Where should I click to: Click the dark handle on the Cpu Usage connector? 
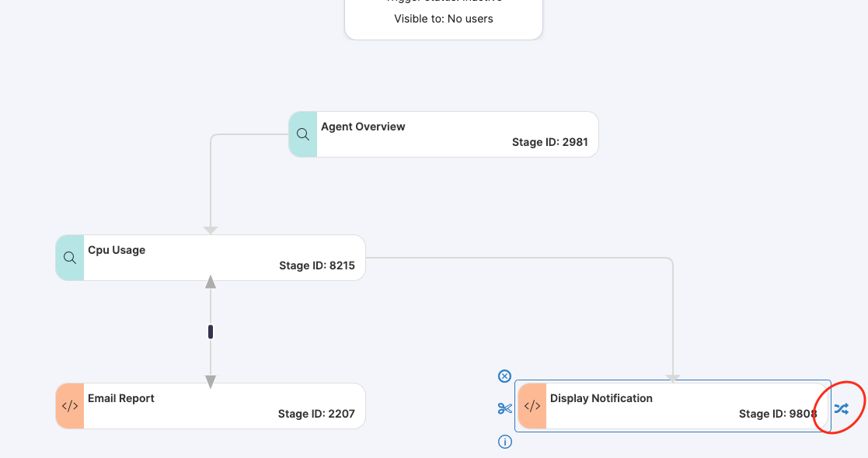(210, 331)
